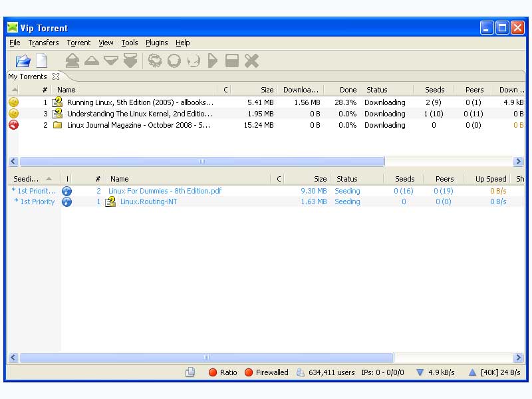Click the new blank document toolbar icon
Screen dimensions: 532x399
click(x=41, y=61)
